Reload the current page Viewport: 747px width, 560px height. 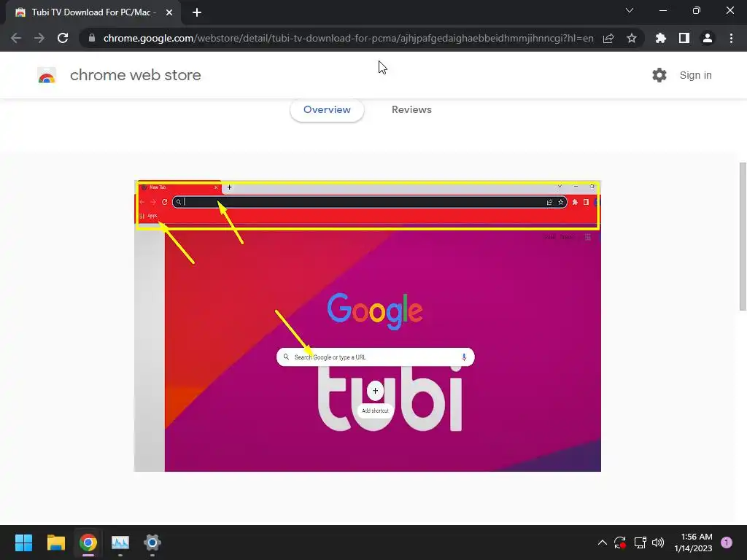tap(63, 38)
